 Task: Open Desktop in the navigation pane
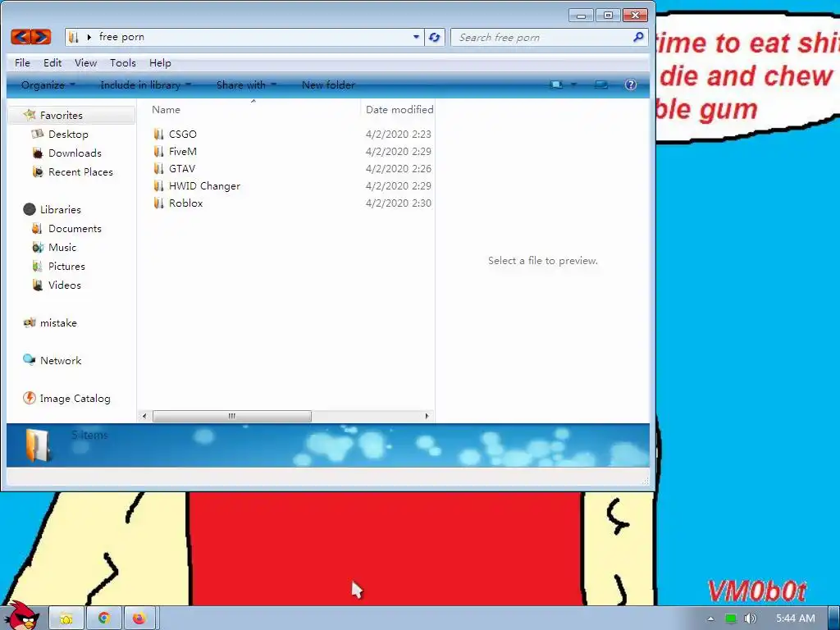click(x=68, y=134)
